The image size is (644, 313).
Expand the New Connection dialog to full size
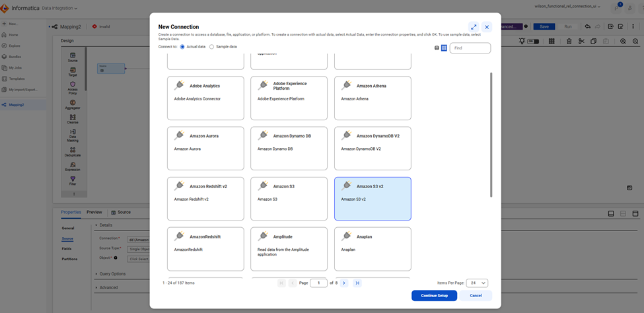pyautogui.click(x=474, y=27)
